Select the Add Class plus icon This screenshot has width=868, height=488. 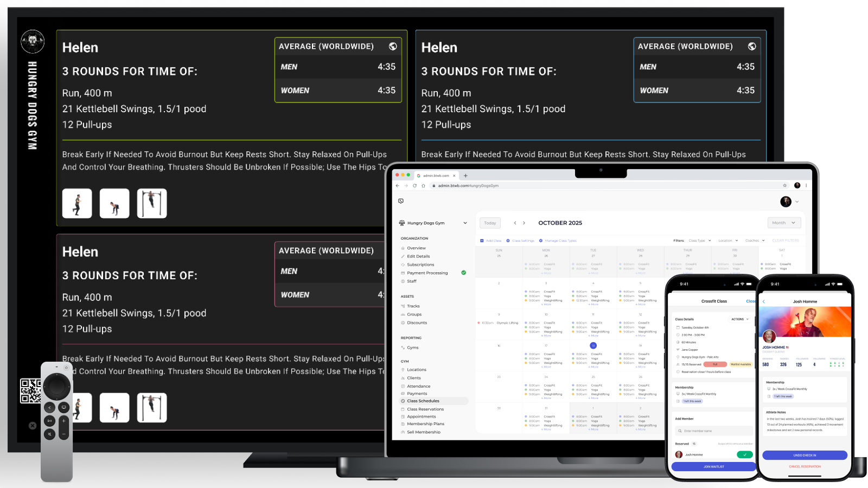[482, 240]
